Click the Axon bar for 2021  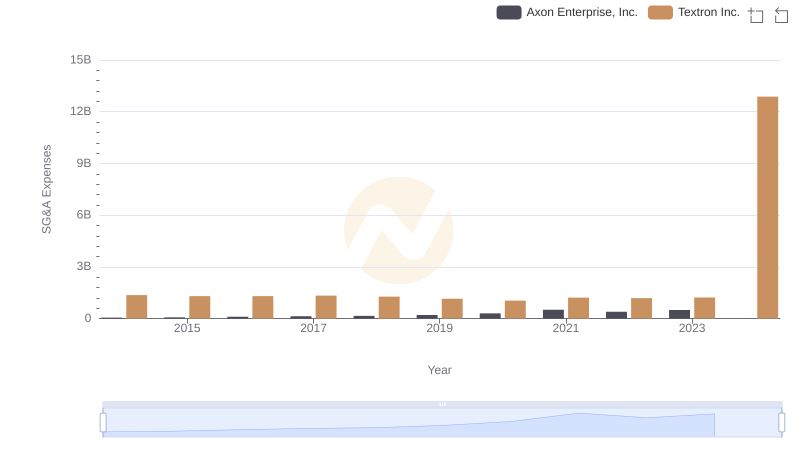pyautogui.click(x=554, y=314)
